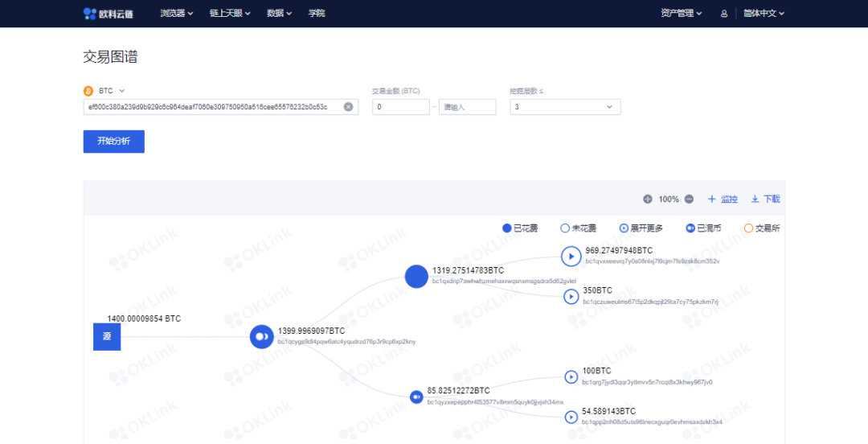Open the 学院 menu item

coord(317,14)
